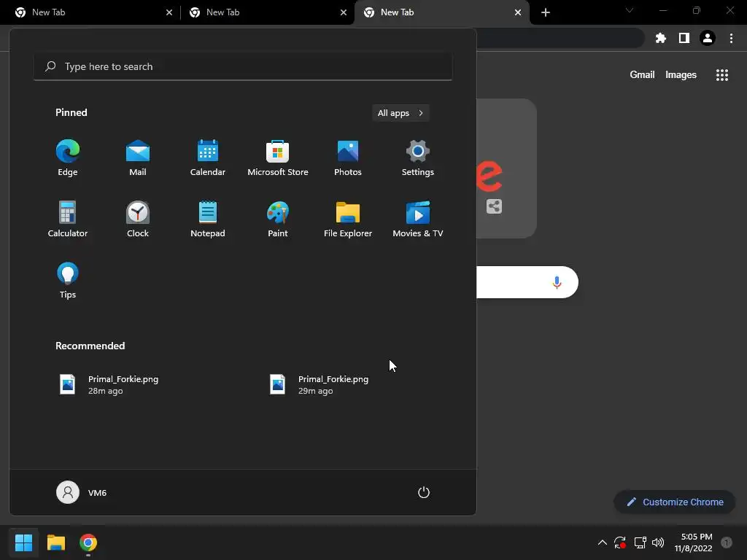The width and height of the screenshot is (747, 560).
Task: Launch the Photos app
Action: coord(348,158)
